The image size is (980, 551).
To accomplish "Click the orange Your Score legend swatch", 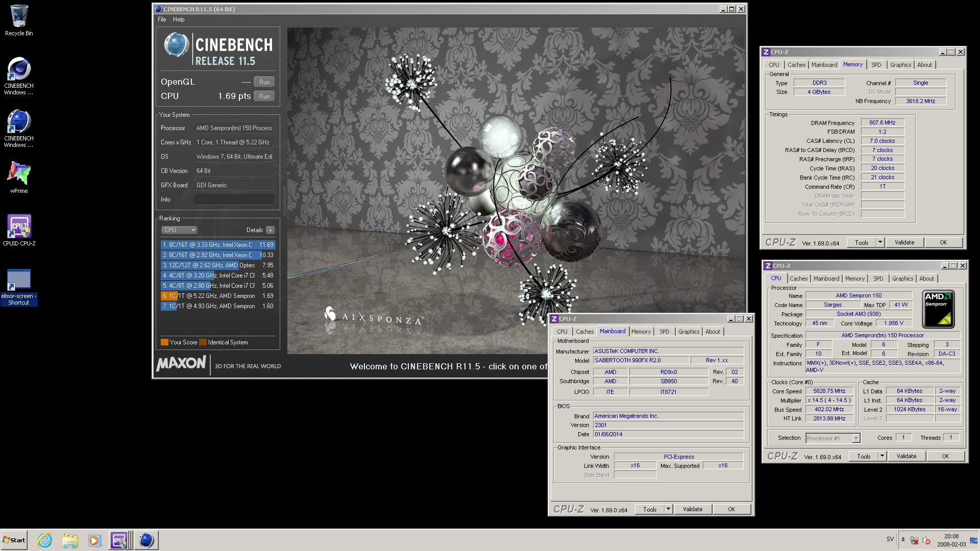I will coord(164,342).
